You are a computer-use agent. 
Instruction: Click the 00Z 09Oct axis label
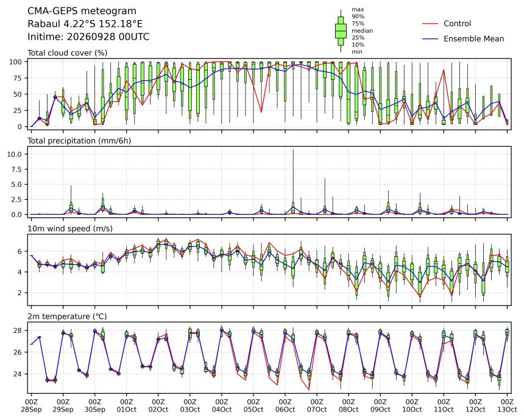(380, 405)
